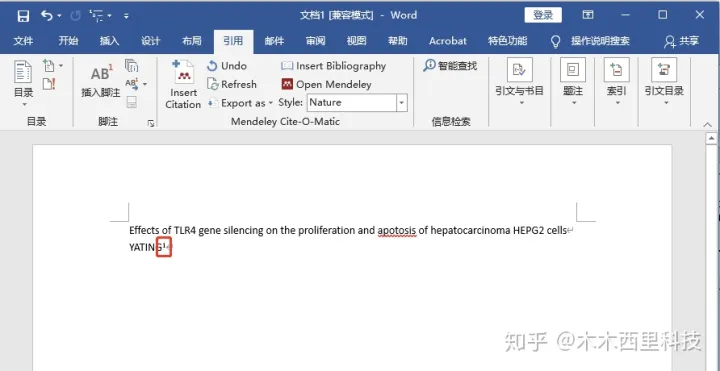Image resolution: width=720 pixels, height=371 pixels.
Task: Click 智能查找 smart lookup
Action: pyautogui.click(x=450, y=66)
